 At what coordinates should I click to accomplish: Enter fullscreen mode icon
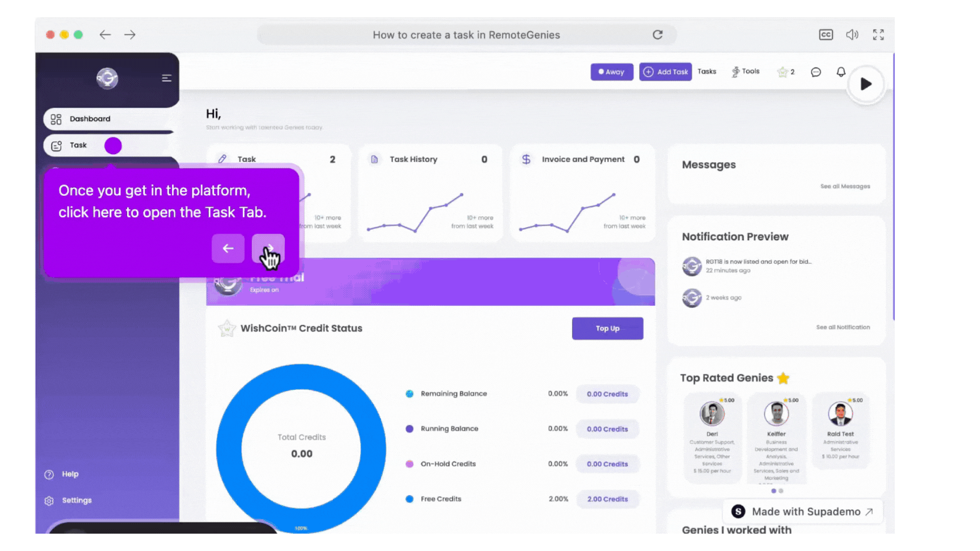coord(878,35)
